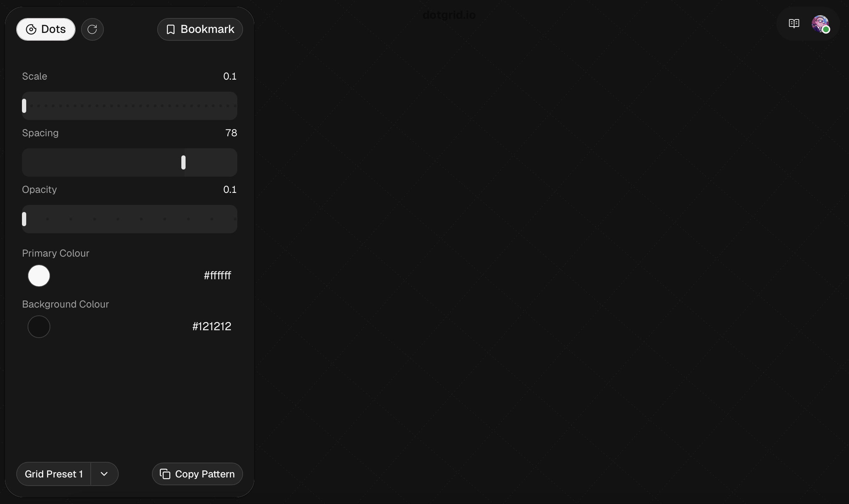Image resolution: width=849 pixels, height=504 pixels.
Task: Select Grid Preset 1 button
Action: pos(54,474)
